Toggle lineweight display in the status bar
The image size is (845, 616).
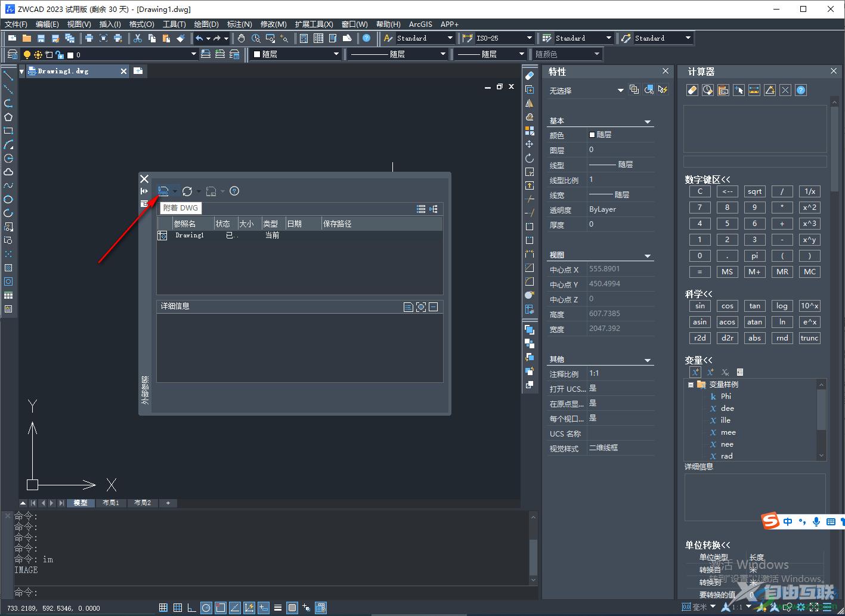tap(277, 608)
